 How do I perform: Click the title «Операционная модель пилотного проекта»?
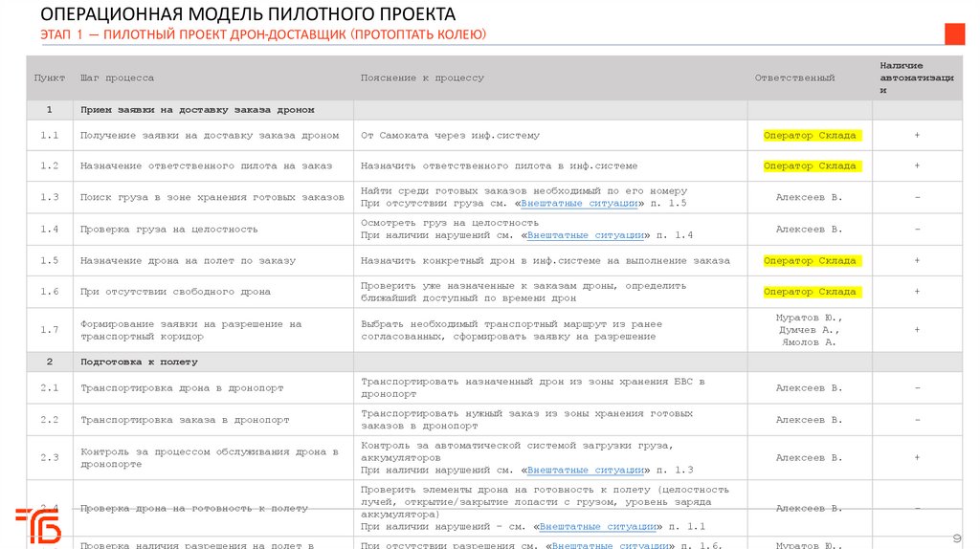[248, 14]
